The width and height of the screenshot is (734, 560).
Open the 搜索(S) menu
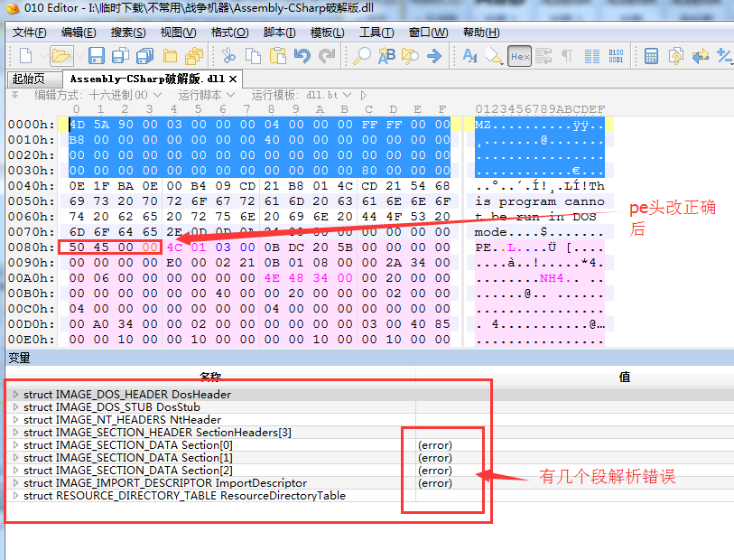click(128, 33)
